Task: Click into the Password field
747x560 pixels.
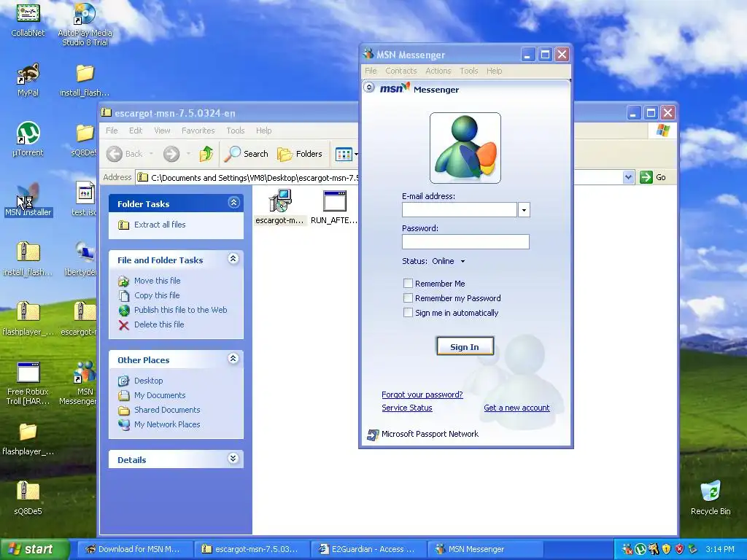Action: [x=465, y=242]
